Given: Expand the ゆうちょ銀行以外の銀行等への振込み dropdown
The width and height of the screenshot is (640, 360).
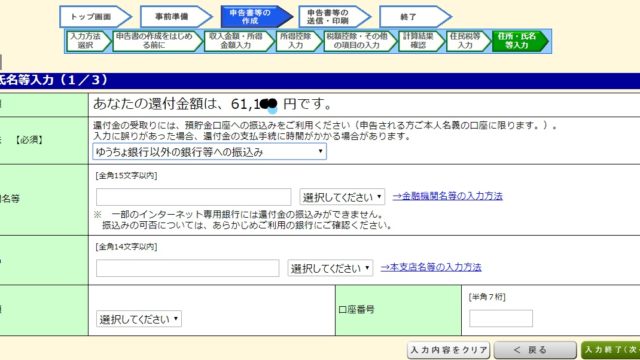Looking at the screenshot, I should 209,152.
